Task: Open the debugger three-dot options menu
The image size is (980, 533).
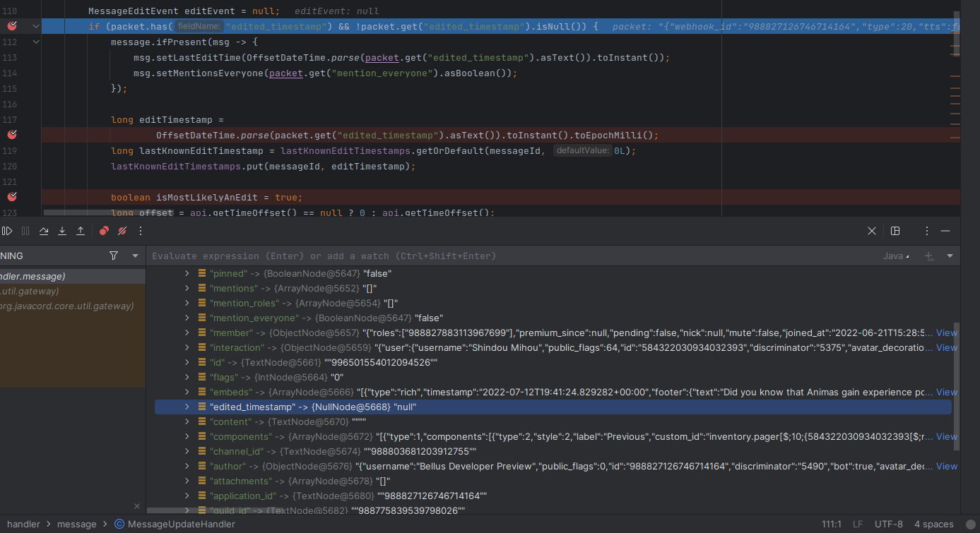Action: [x=140, y=231]
